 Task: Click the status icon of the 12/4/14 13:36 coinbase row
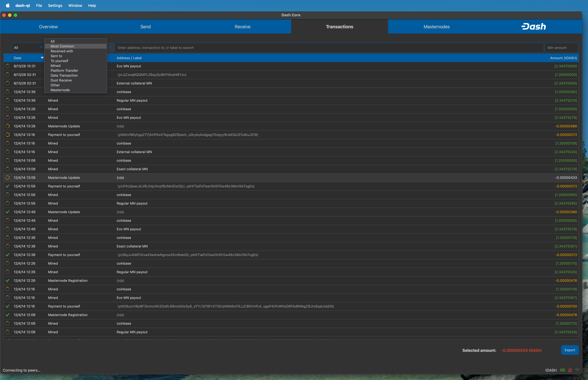tap(8, 92)
